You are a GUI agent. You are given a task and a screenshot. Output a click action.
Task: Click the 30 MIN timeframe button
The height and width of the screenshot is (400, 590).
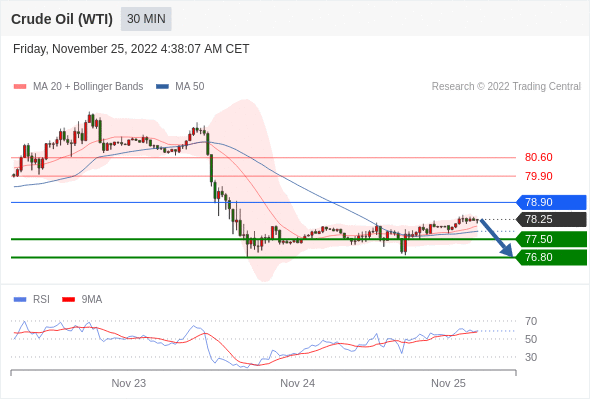coord(146,19)
